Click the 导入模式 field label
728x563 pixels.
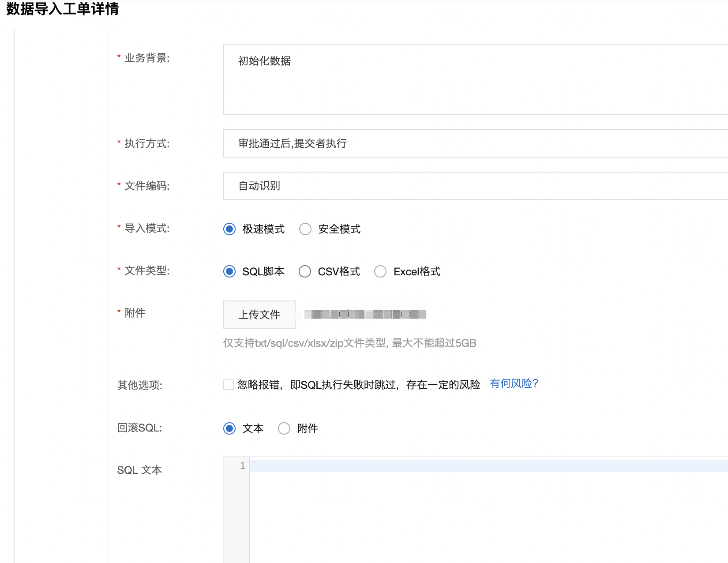click(x=147, y=228)
